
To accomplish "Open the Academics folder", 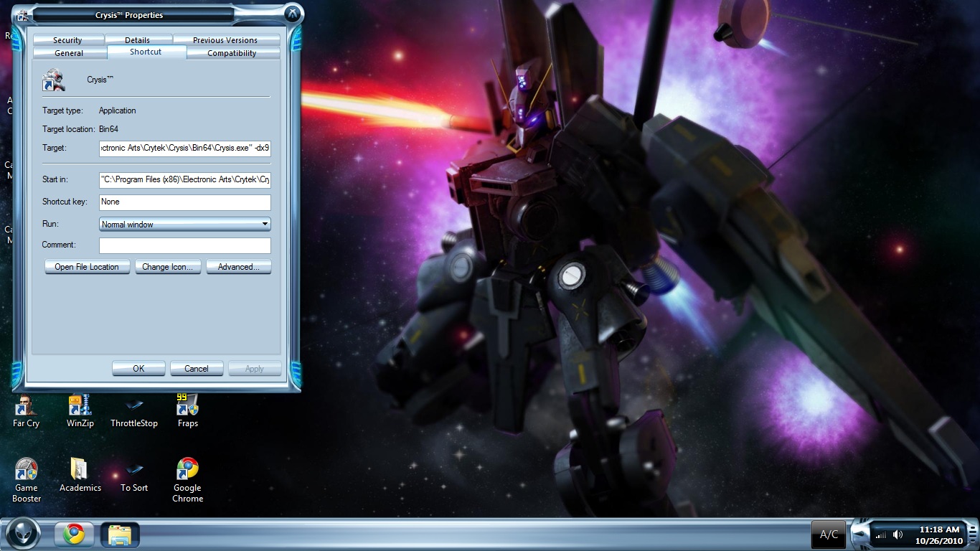I will click(80, 475).
